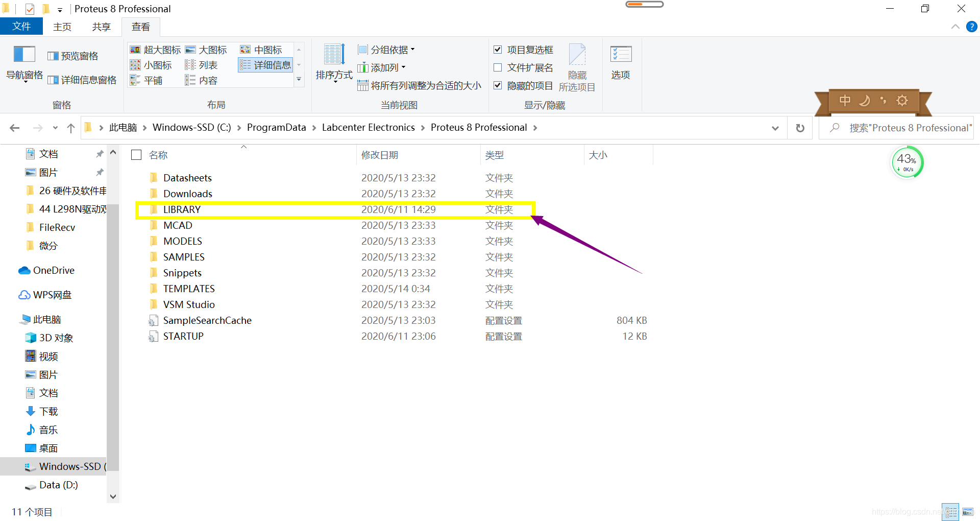Sort by Date modified (修改日期) column
The image size is (980, 521).
point(380,155)
